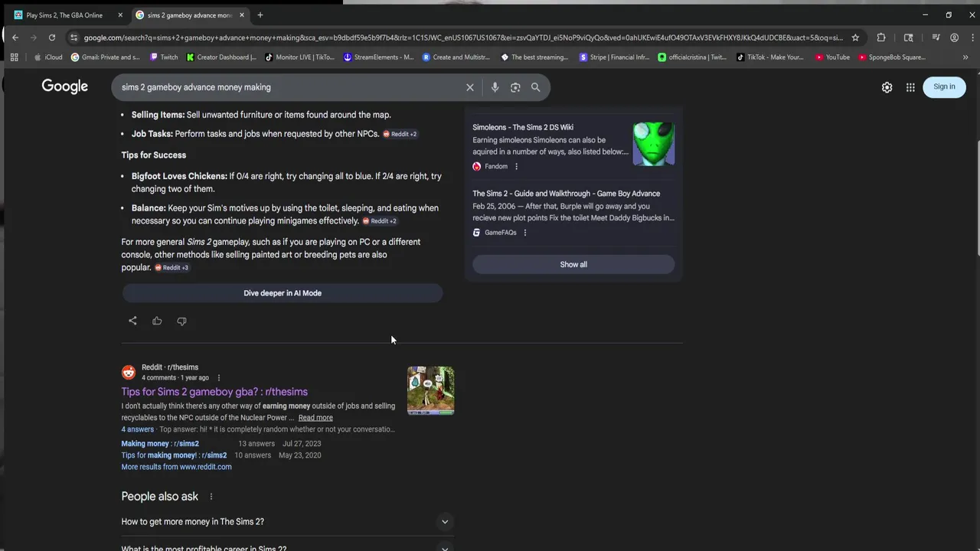Click 'Reddit +3' source chip
This screenshot has width=980, height=551.
click(171, 268)
